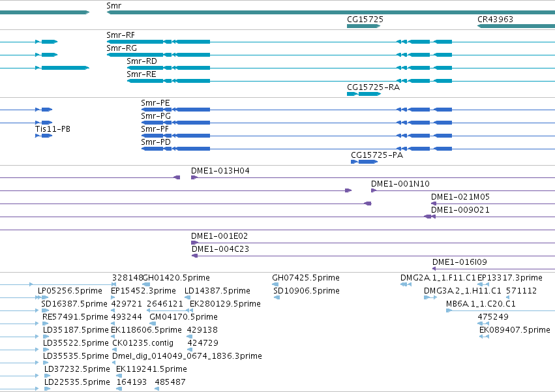
Task: Click the CG15725-PA blue CDS glyph
Action: click(x=364, y=162)
